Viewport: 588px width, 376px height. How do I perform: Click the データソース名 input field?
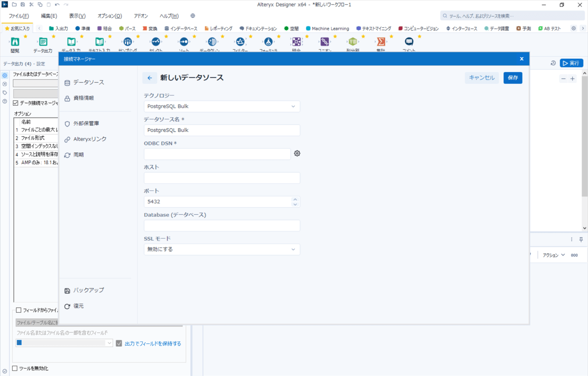coord(222,130)
